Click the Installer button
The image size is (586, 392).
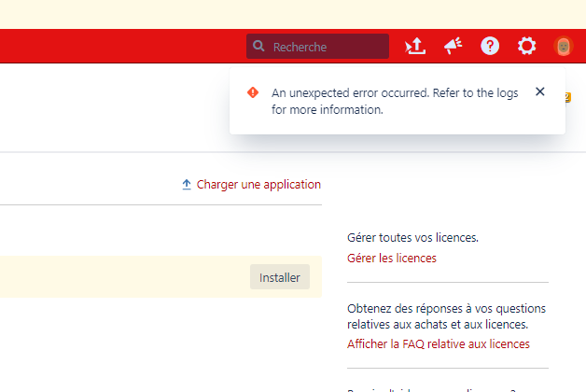280,277
